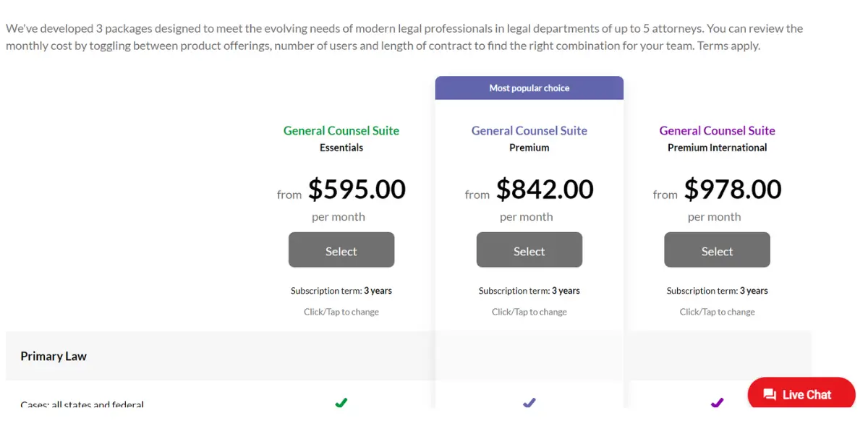Select the Premium package at $842.00
Image resolution: width=868 pixels, height=434 pixels.
click(529, 250)
